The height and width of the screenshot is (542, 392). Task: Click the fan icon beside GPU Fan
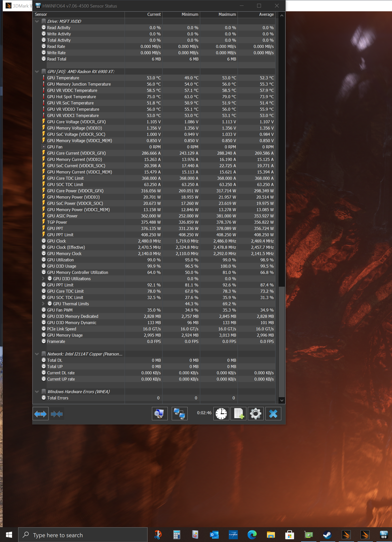tap(44, 147)
